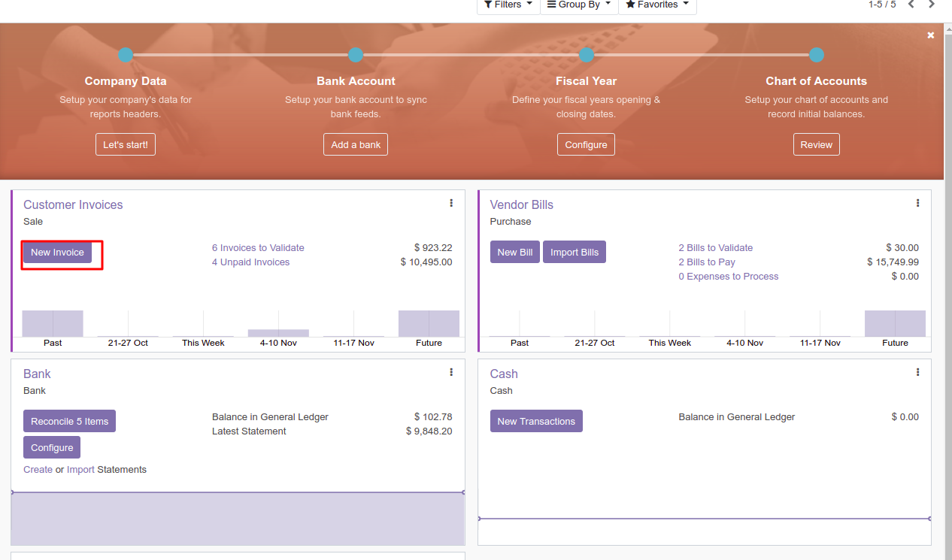Click the Future bar in Customer Invoices chart
Viewport: 952px width, 560px height.
click(429, 324)
